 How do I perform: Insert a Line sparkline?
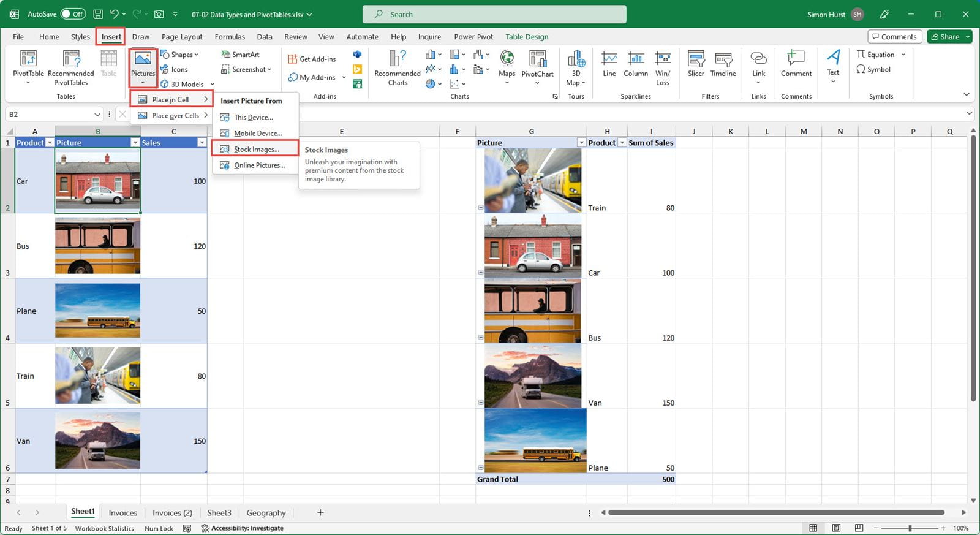tap(609, 64)
